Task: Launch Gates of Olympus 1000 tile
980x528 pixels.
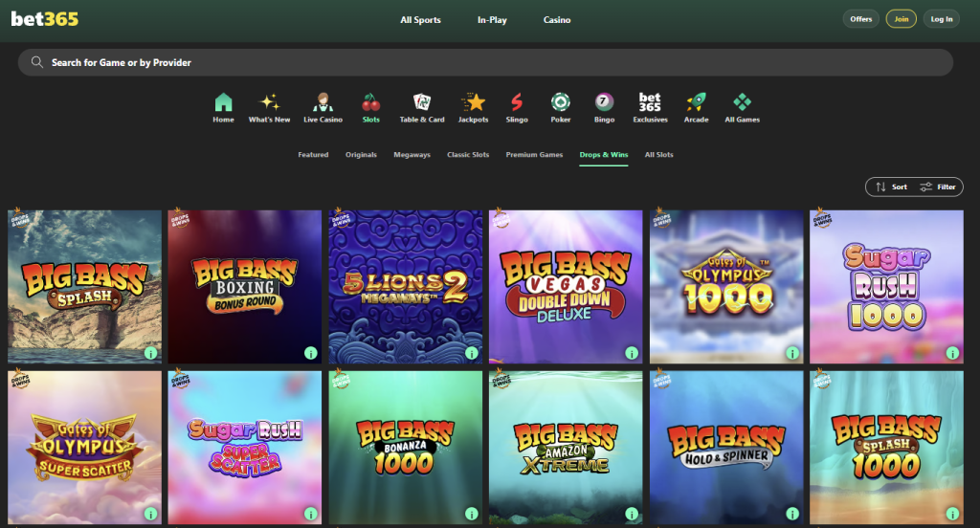Action: coord(726,286)
